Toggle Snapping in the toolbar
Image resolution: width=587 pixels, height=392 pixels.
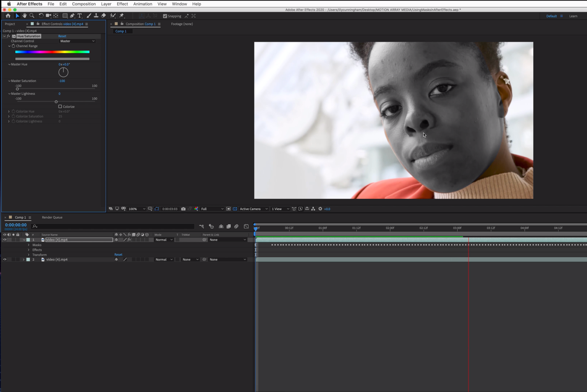(165, 16)
